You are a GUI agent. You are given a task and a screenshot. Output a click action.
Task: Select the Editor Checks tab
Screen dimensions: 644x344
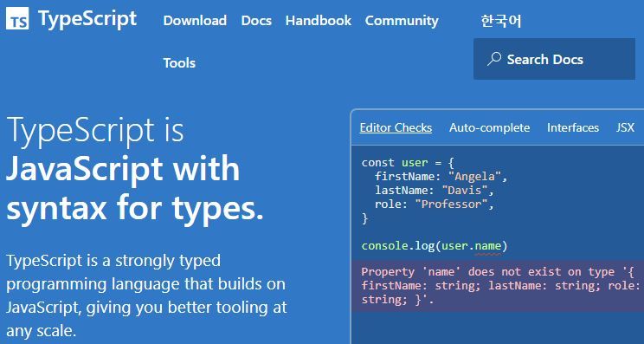click(x=396, y=128)
